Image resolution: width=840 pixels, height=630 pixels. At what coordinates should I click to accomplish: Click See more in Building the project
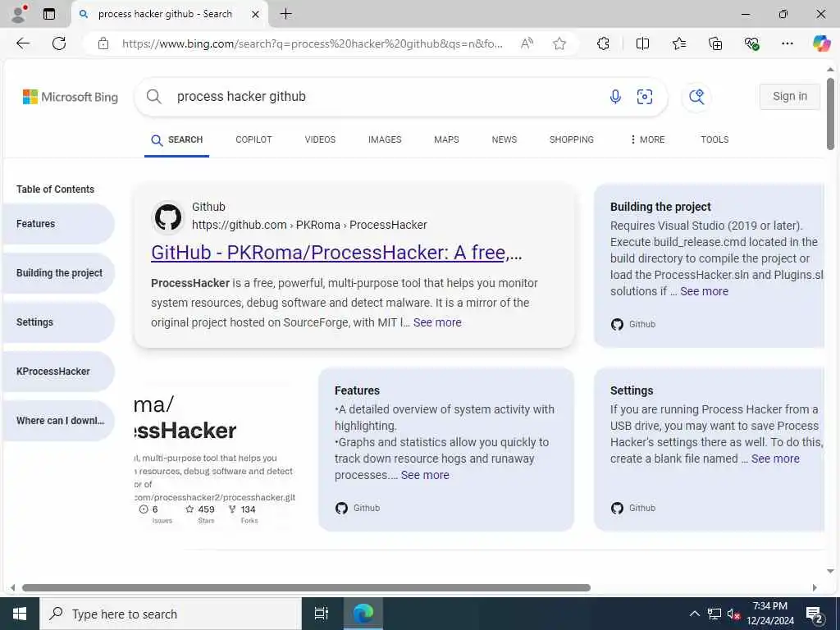[x=704, y=291]
